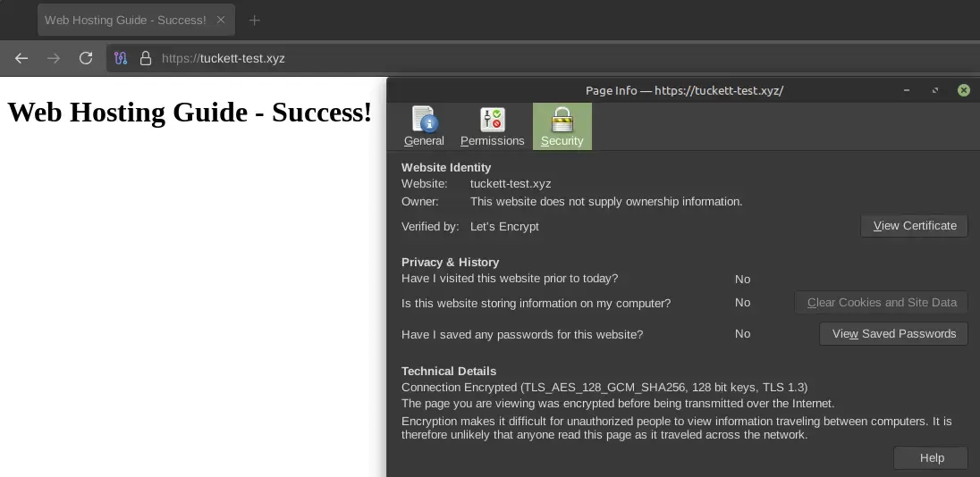Click the Let's Encrypt verifier text
Viewport: 980px width, 477px height.
pyautogui.click(x=504, y=226)
